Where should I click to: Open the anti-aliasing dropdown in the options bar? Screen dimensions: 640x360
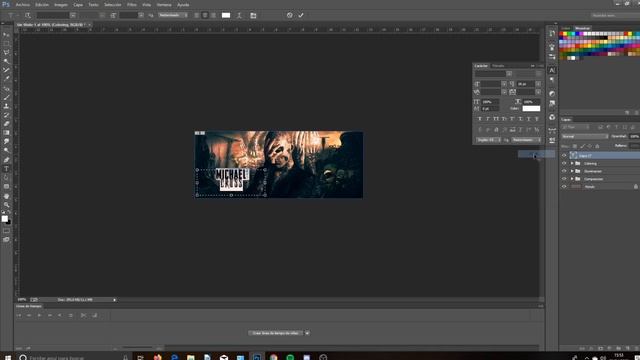coord(173,15)
